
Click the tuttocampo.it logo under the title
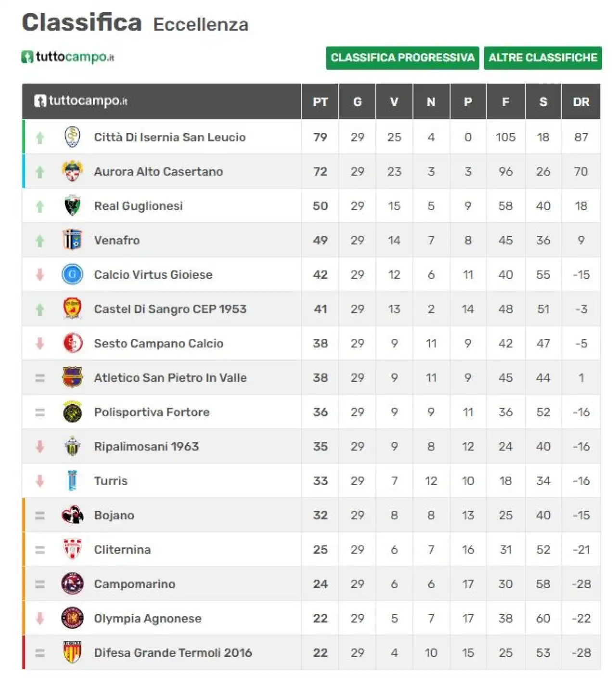68,57
